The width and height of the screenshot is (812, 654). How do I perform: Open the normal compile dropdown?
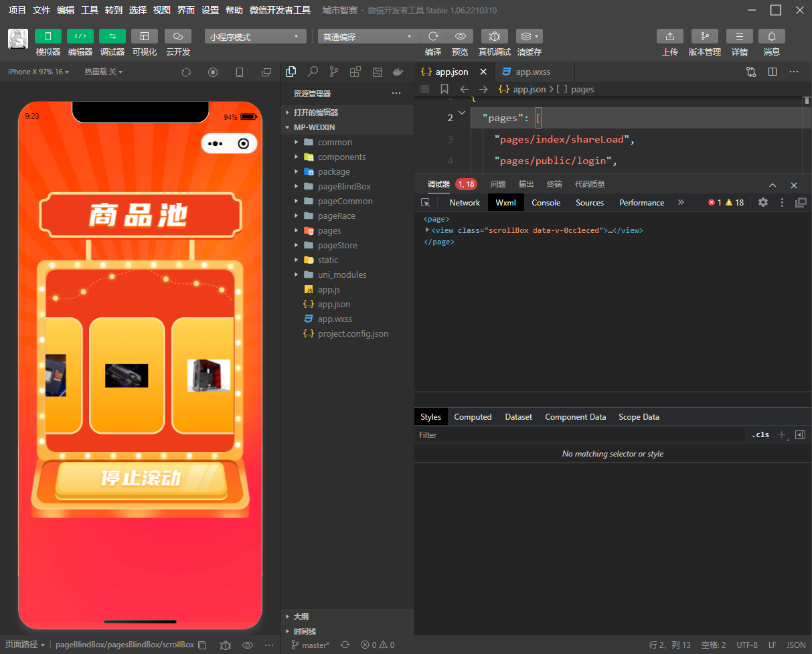tap(368, 37)
